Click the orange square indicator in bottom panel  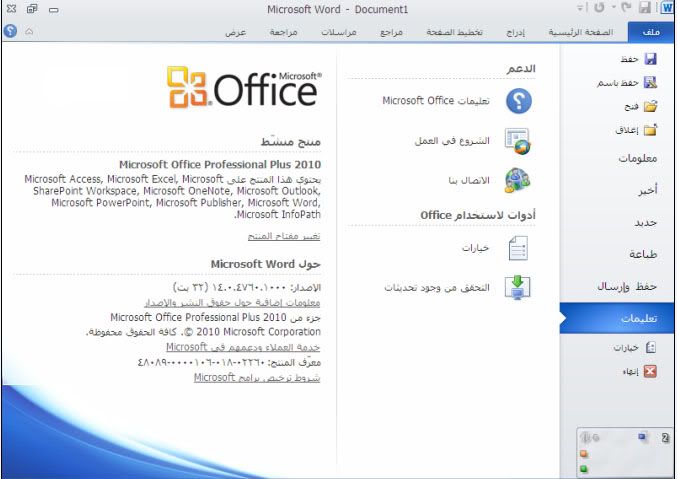(x=584, y=454)
